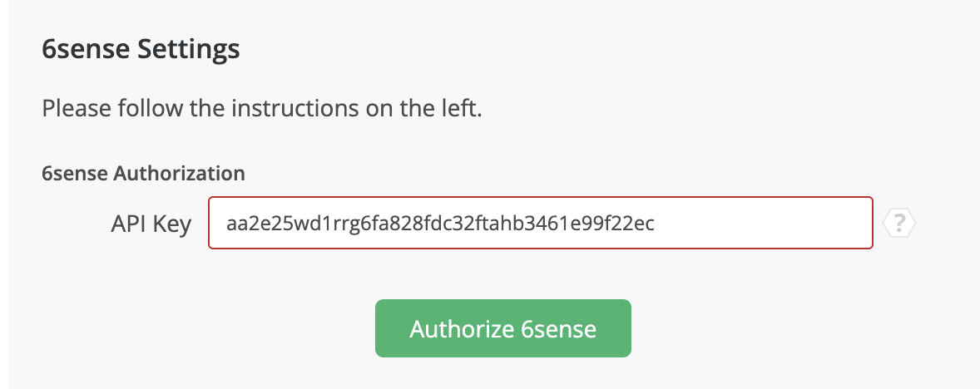Screen dimensions: 980x389
Task: Select the API Key label
Action: (151, 224)
